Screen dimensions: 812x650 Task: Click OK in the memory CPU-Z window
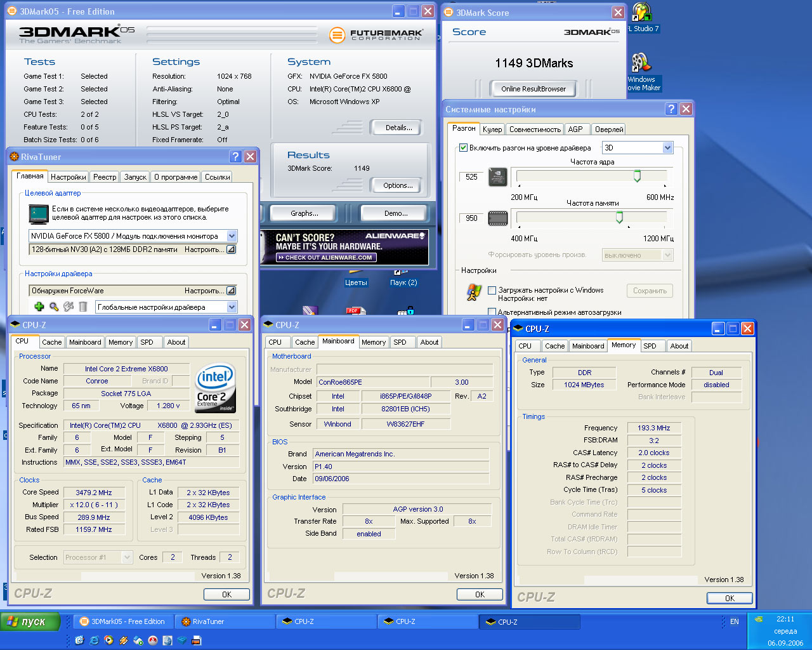[730, 598]
